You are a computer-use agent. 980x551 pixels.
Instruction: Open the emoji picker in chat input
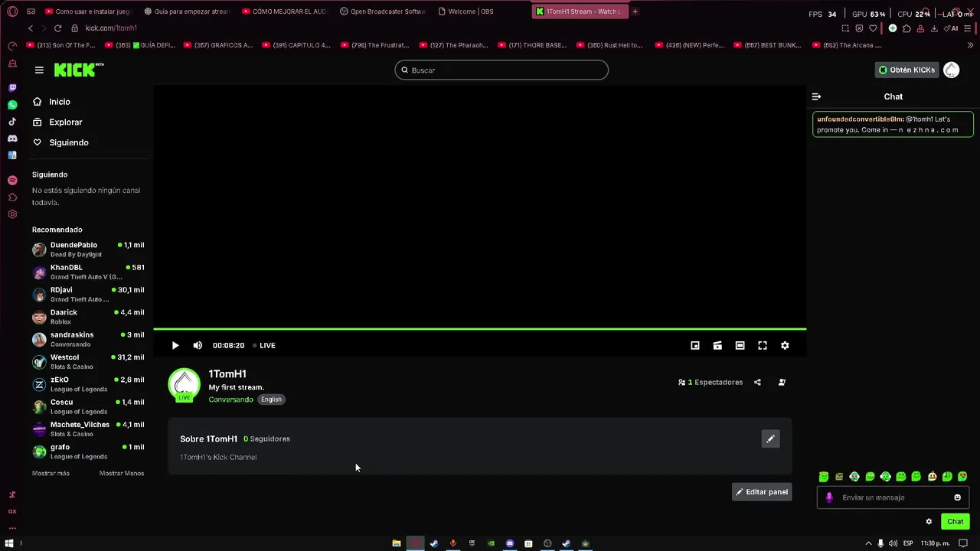tap(957, 497)
